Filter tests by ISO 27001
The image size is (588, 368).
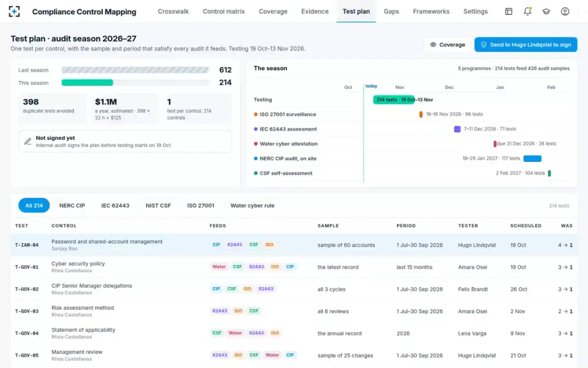[x=200, y=206]
